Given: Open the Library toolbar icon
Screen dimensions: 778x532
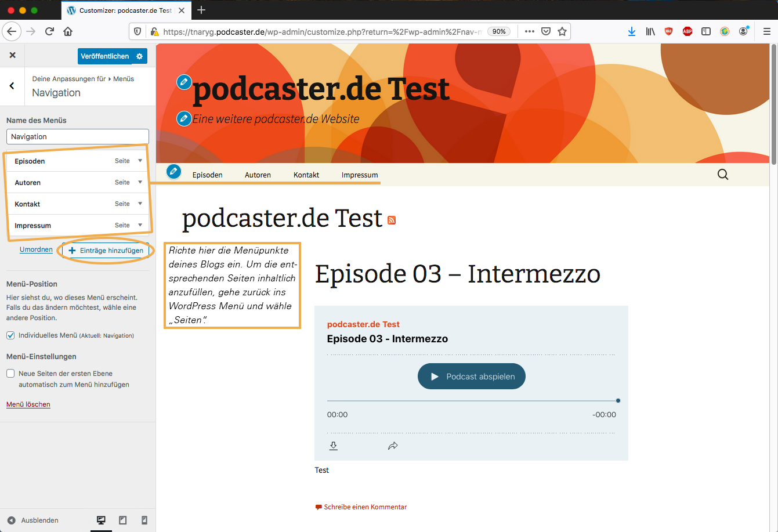Looking at the screenshot, I should (650, 31).
